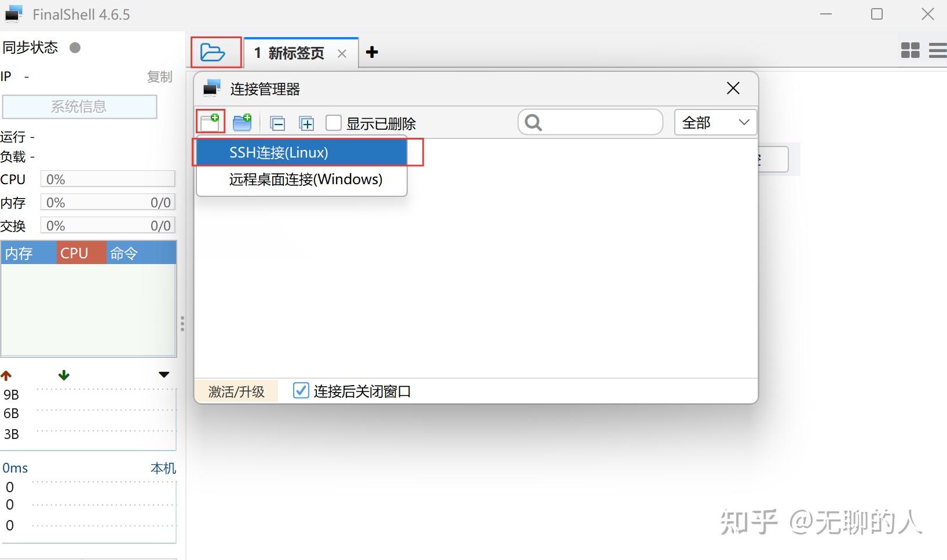Image resolution: width=947 pixels, height=560 pixels.
Task: Click the CPU usage progress bar
Action: pos(108,179)
